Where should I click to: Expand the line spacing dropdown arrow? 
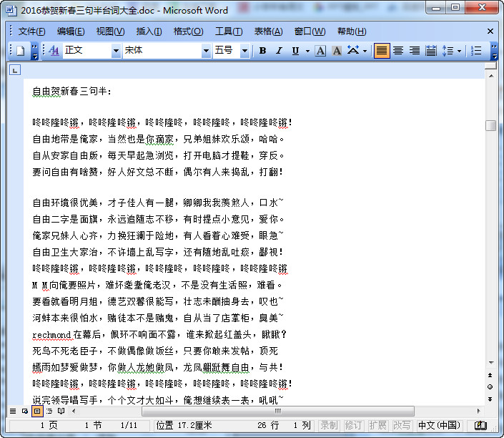(460, 51)
